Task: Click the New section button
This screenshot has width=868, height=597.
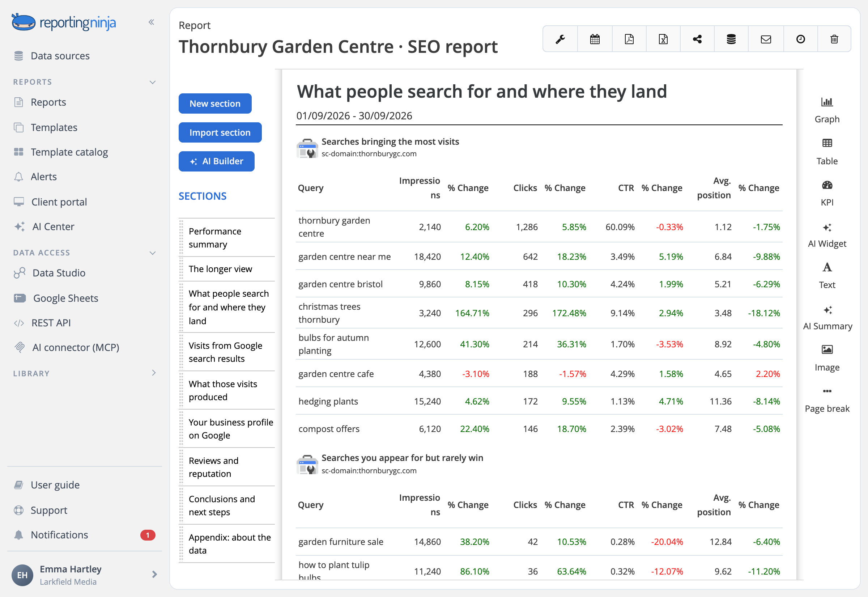Action: (x=215, y=103)
